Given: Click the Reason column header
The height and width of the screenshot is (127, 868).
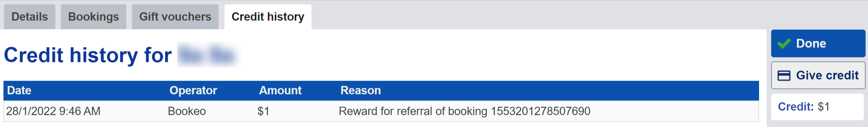Looking at the screenshot, I should tap(361, 90).
